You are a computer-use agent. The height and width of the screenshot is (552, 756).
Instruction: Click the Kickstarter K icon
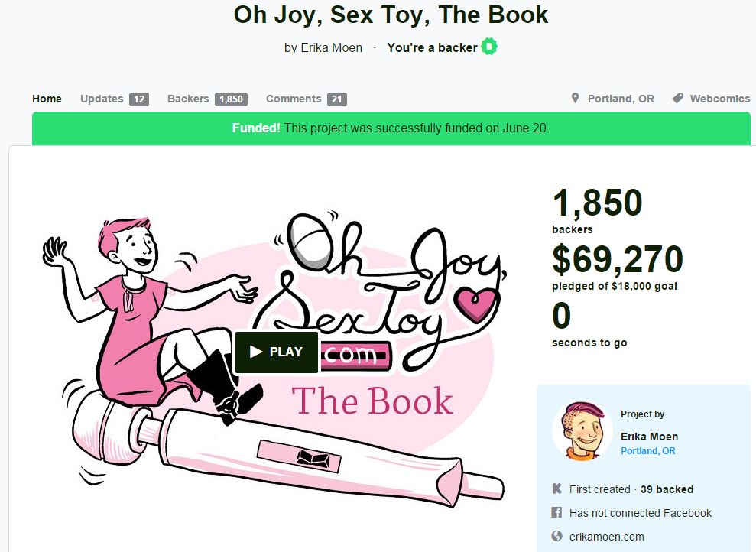557,489
